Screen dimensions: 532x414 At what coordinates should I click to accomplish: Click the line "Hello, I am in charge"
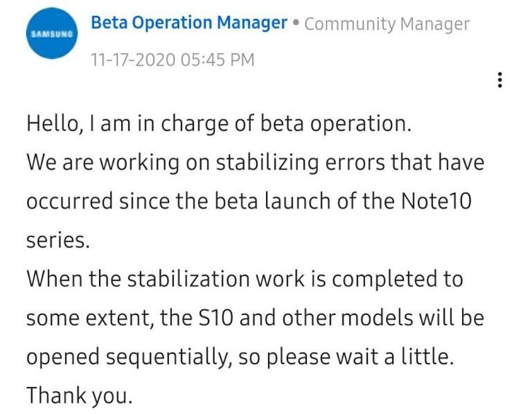point(219,123)
